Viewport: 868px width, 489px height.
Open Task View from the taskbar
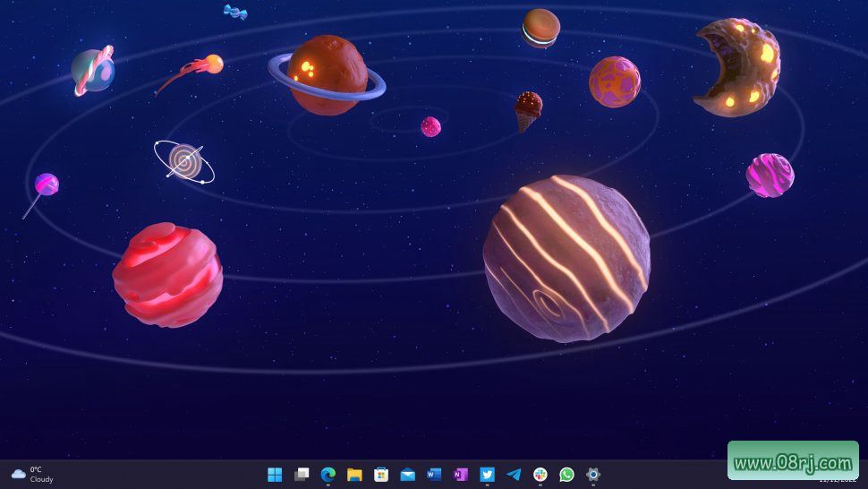(302, 475)
